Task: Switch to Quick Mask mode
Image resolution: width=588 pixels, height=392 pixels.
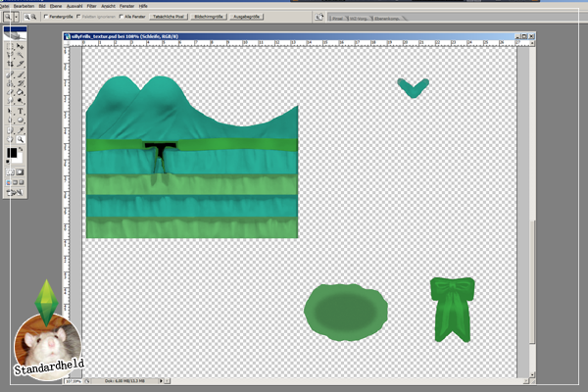Action: (x=20, y=172)
